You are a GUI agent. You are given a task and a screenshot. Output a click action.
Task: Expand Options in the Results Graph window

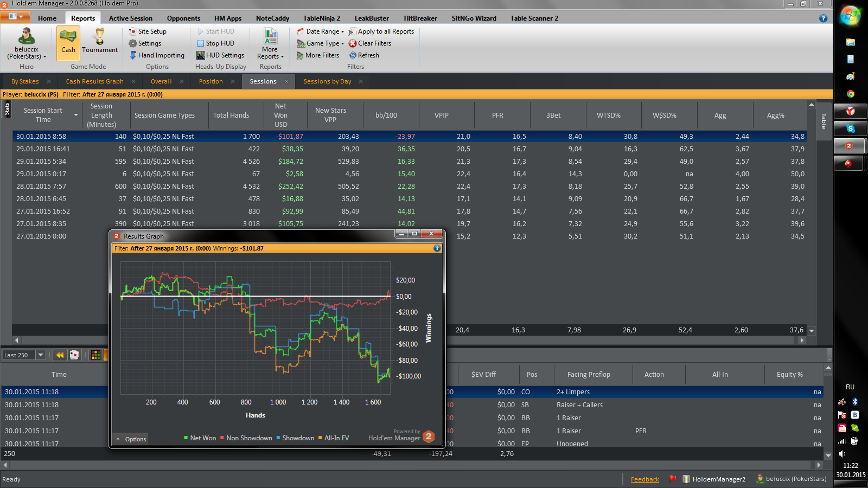131,439
